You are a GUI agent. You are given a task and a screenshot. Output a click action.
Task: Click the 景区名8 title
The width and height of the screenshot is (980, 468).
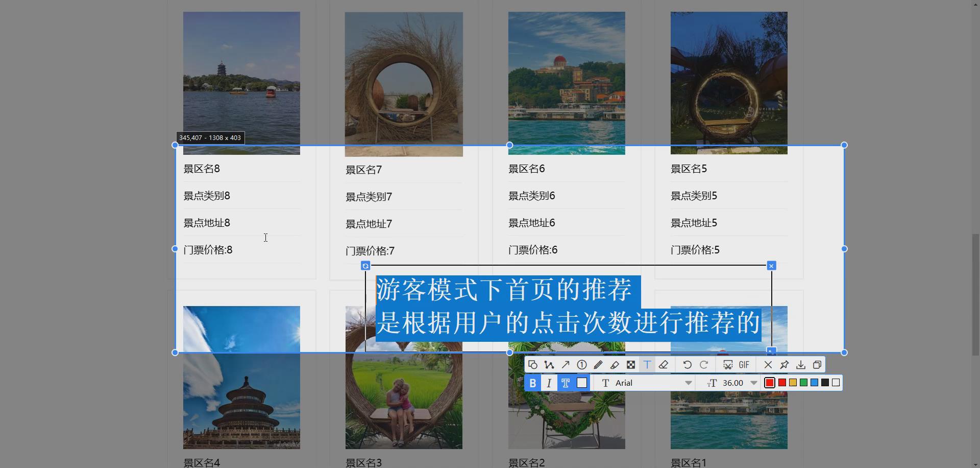coord(202,169)
